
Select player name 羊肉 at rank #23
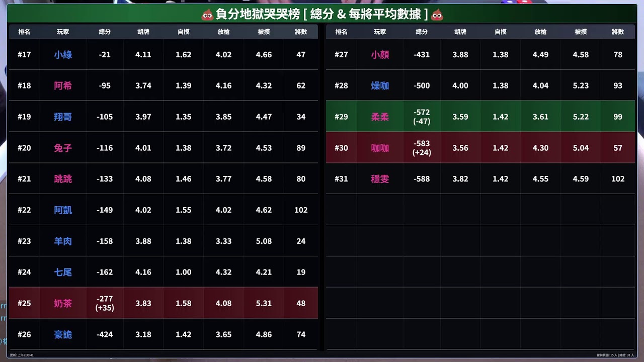coord(63,241)
